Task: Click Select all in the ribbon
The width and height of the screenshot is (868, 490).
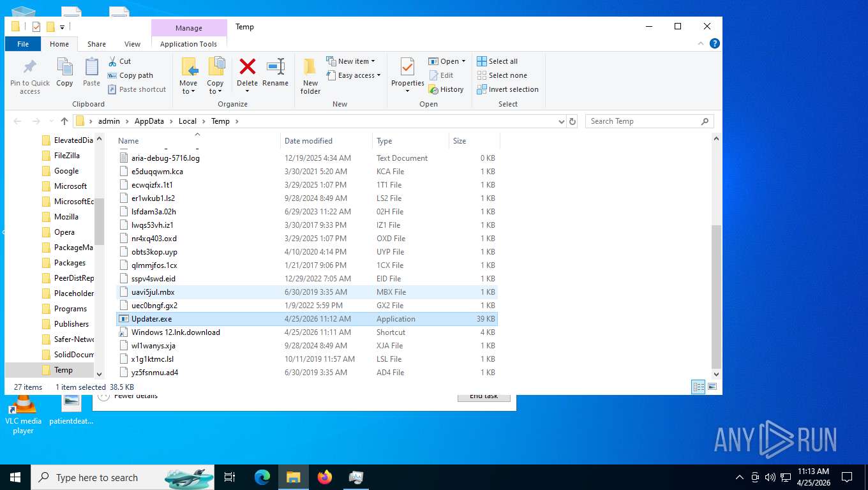Action: pos(497,61)
